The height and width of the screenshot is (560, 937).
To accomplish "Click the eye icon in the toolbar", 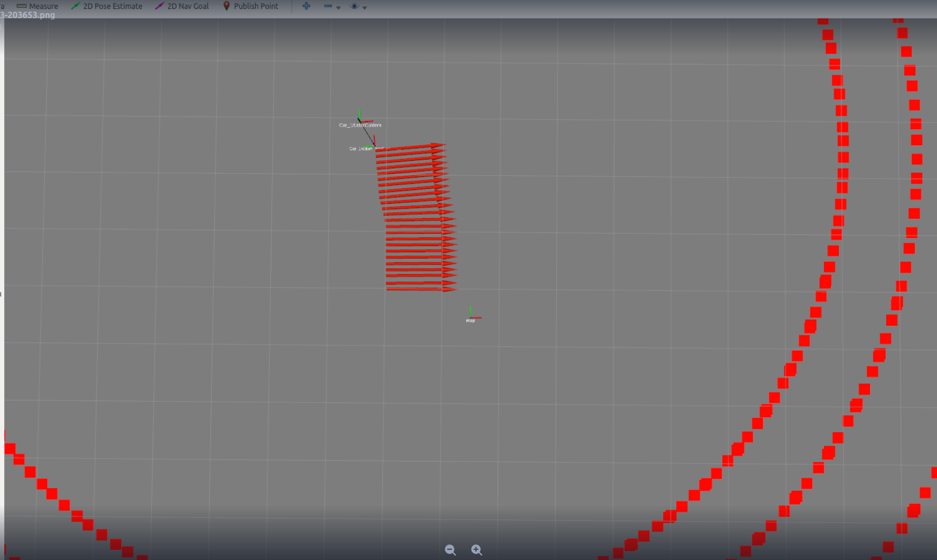I will [x=354, y=6].
